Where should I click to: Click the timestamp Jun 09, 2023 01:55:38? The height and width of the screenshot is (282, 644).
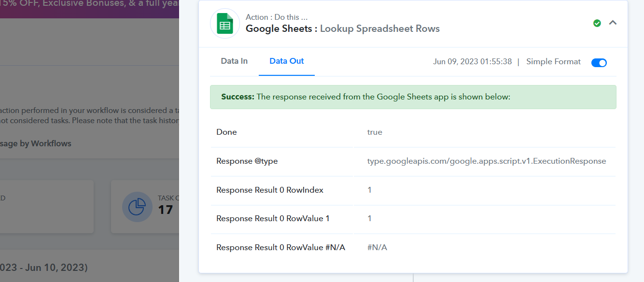coord(473,62)
